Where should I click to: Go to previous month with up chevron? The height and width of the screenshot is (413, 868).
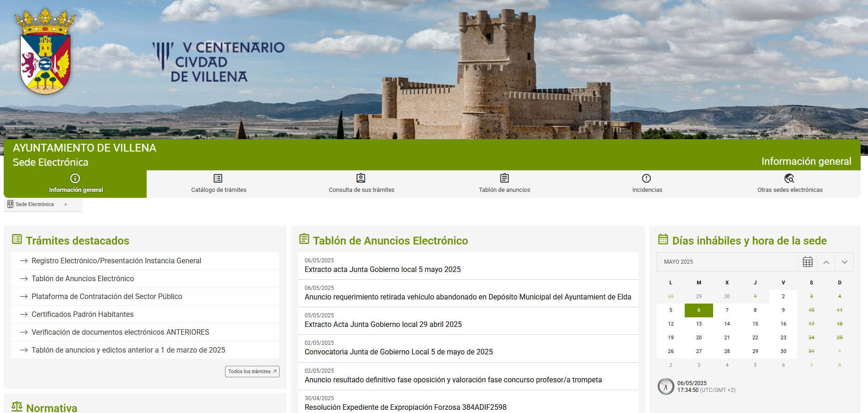826,262
